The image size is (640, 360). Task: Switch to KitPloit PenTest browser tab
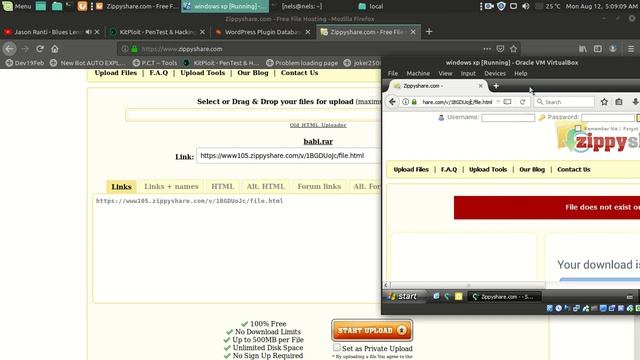(x=158, y=32)
